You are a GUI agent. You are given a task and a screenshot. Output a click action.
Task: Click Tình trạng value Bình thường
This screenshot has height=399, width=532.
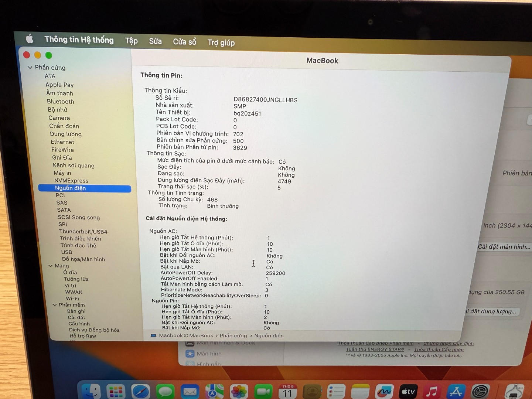pos(223,206)
